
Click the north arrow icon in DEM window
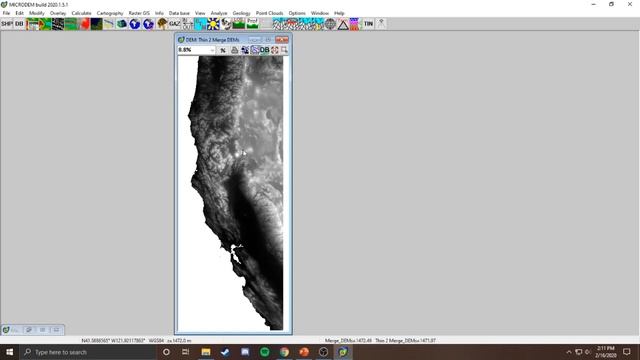[223, 50]
